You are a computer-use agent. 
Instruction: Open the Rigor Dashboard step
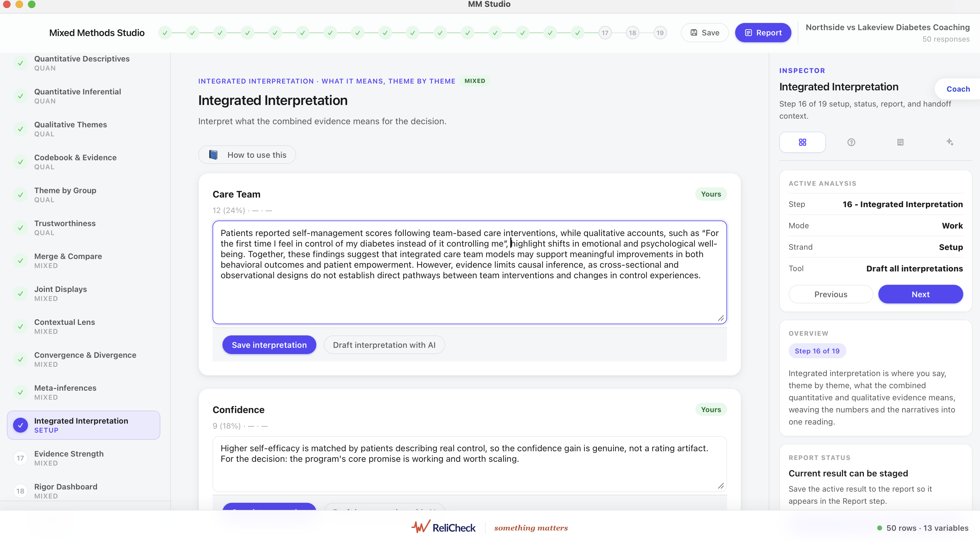84,491
